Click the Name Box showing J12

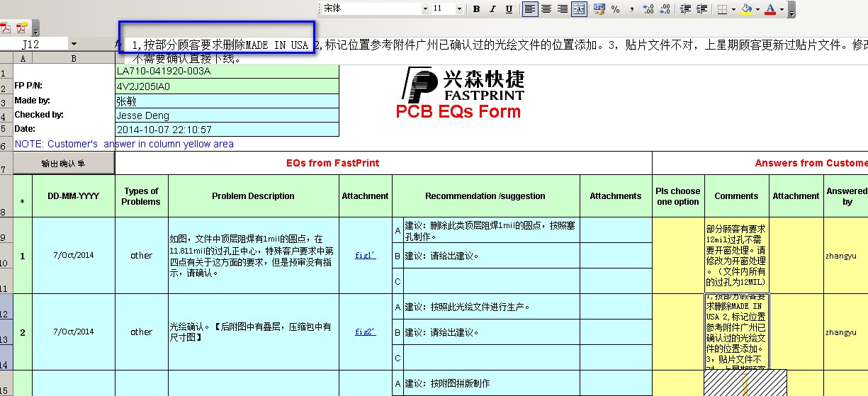(35, 44)
